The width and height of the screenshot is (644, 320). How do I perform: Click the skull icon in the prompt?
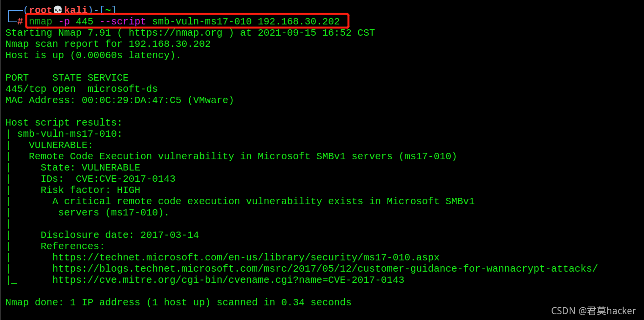click(58, 10)
